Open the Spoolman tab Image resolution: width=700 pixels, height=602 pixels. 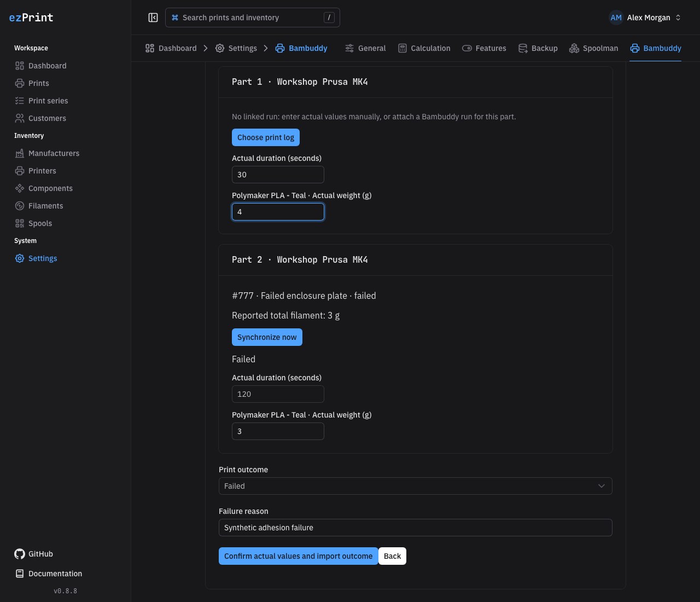point(594,48)
